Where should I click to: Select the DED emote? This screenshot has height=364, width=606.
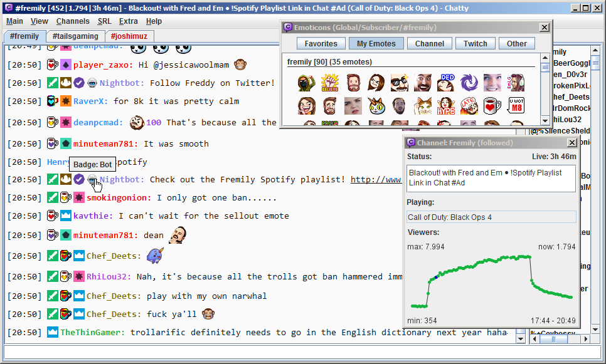tap(446, 82)
